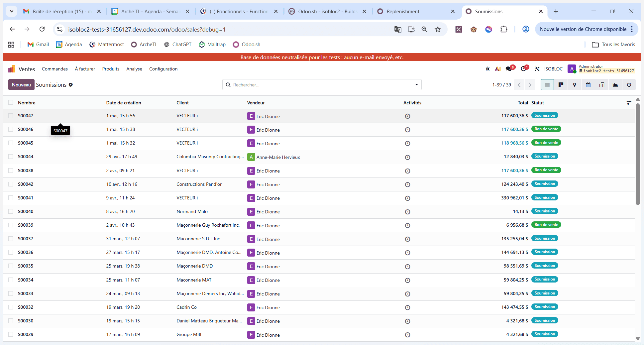Open the graph view
This screenshot has width=644, height=345.
[615, 85]
